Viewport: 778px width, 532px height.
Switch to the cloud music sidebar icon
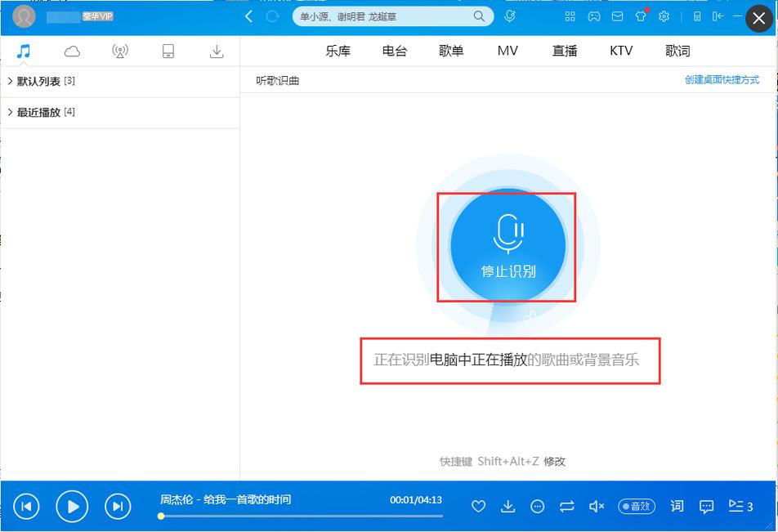(x=72, y=50)
